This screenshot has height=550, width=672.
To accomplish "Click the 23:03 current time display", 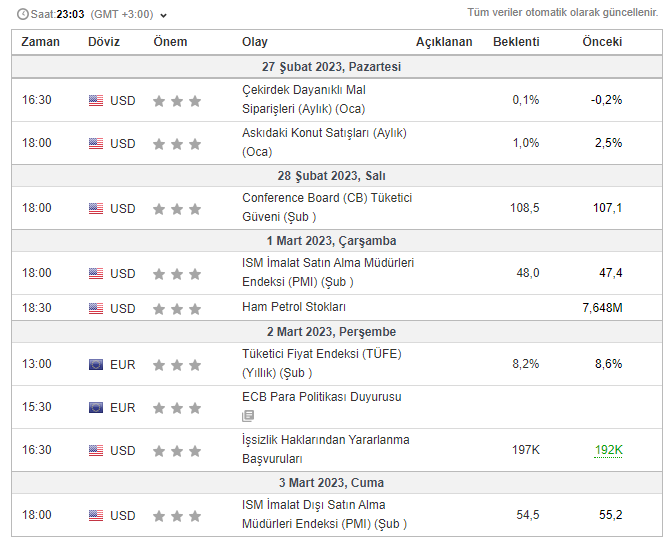I will [70, 15].
